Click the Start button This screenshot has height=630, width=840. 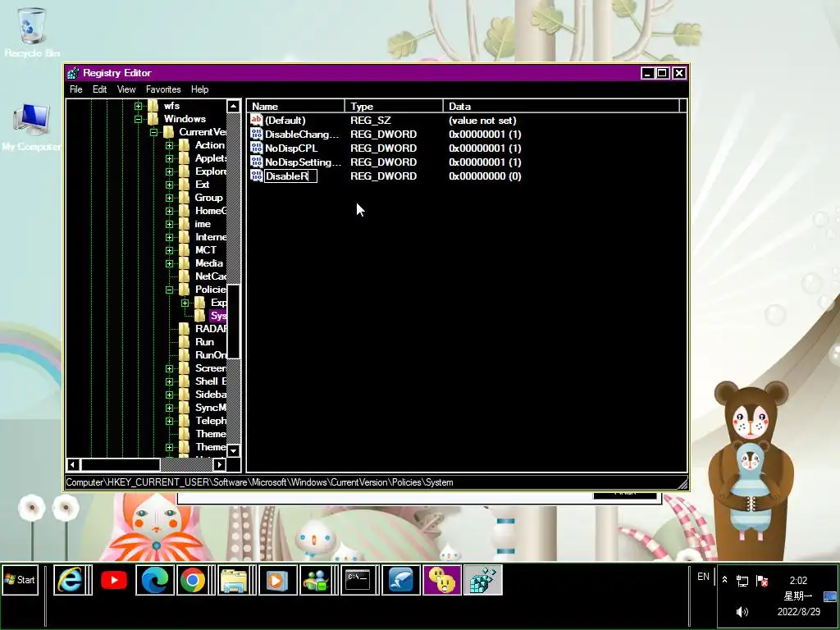(x=21, y=580)
